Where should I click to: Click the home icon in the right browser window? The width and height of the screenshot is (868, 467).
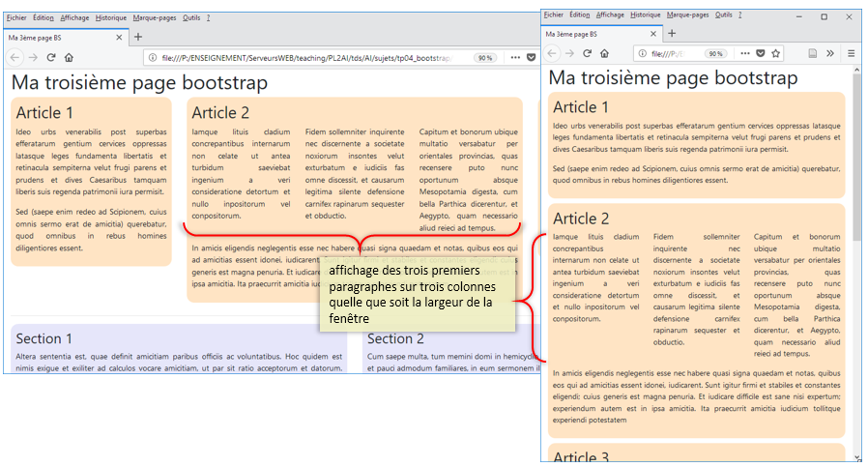coord(606,53)
